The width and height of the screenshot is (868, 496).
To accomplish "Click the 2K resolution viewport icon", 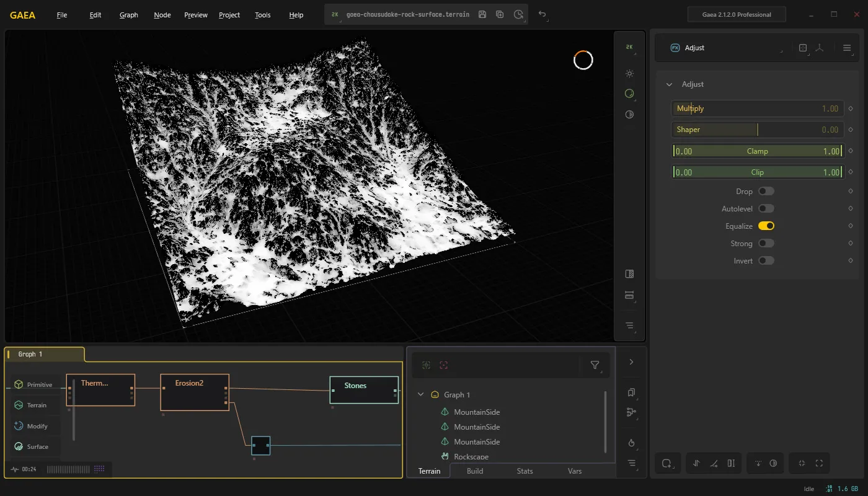I will tap(629, 47).
